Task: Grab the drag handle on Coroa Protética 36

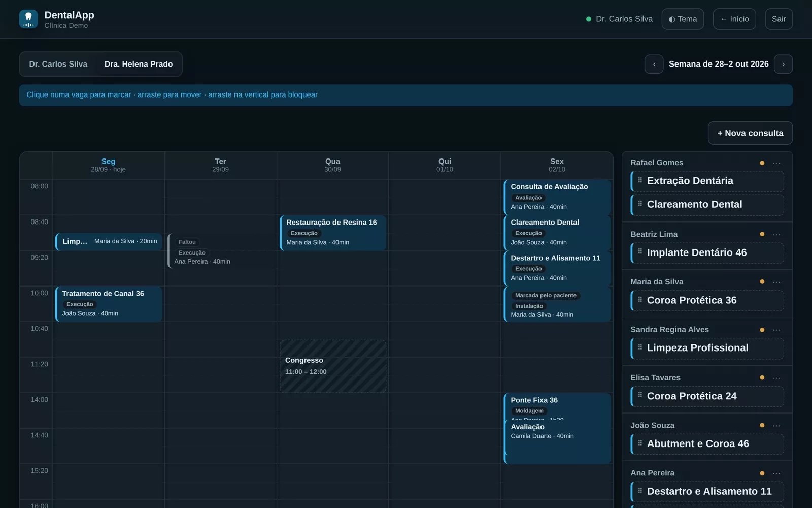Action: [640, 300]
